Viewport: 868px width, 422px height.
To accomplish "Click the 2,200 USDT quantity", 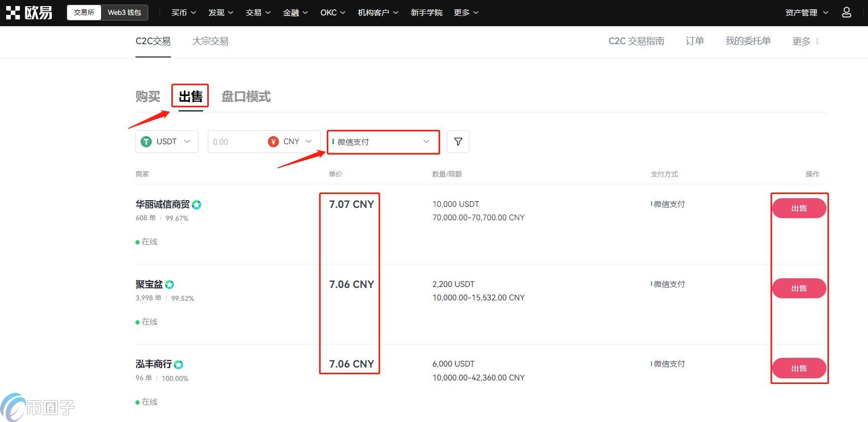I will [x=453, y=284].
